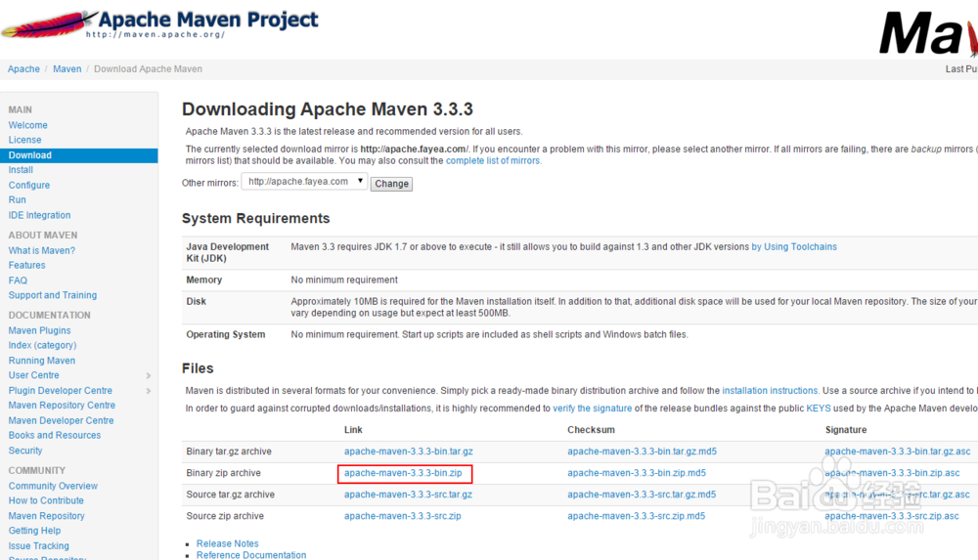Download apache-maven-3.3.3-bin.tar.gz
Screen dimensions: 978x560
[409, 452]
